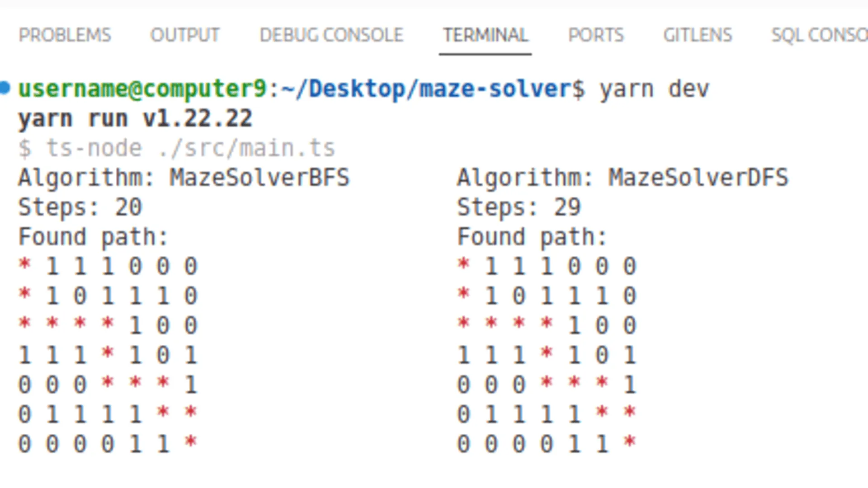Click the Steps: 29 result text
Image resolution: width=868 pixels, height=488 pixels.
519,207
